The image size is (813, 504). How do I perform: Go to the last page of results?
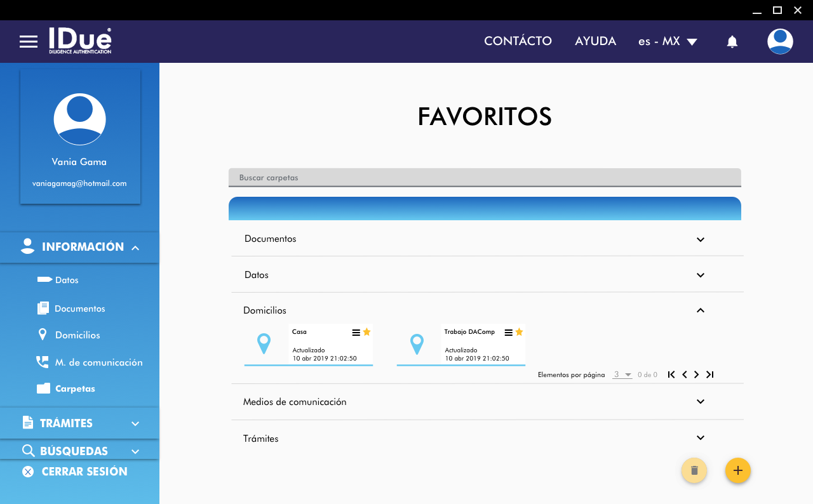[x=709, y=375]
